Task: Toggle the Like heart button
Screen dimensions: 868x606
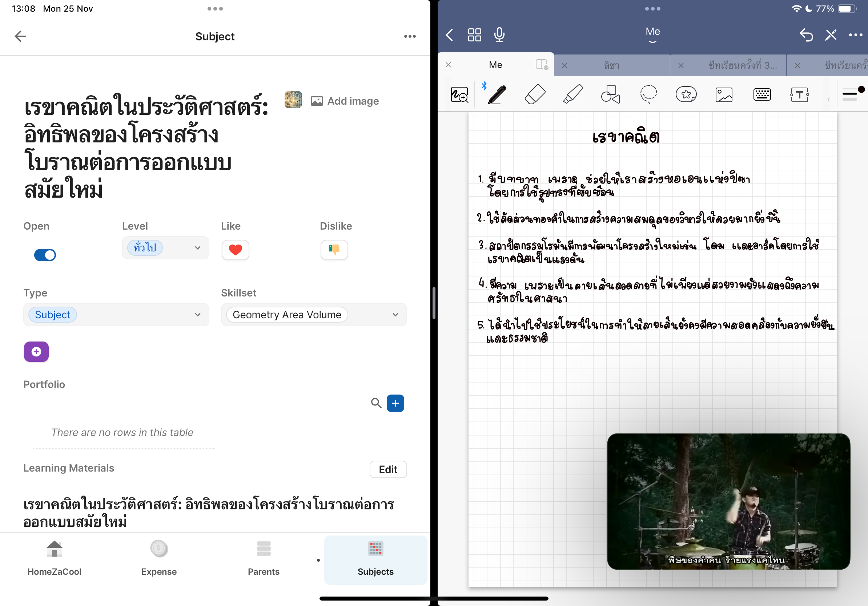Action: tap(235, 250)
